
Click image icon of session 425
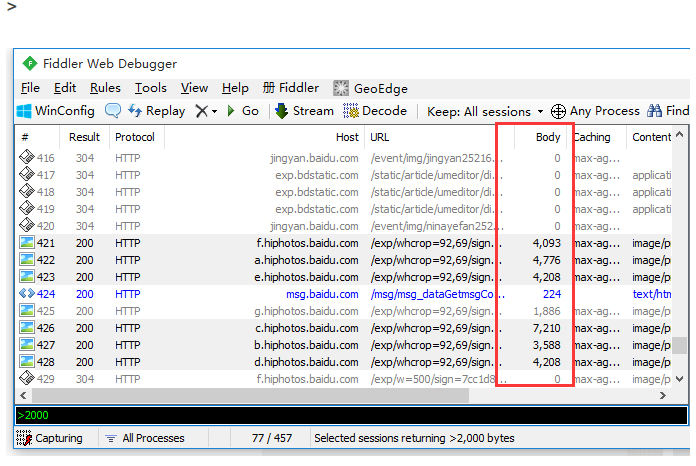[27, 310]
